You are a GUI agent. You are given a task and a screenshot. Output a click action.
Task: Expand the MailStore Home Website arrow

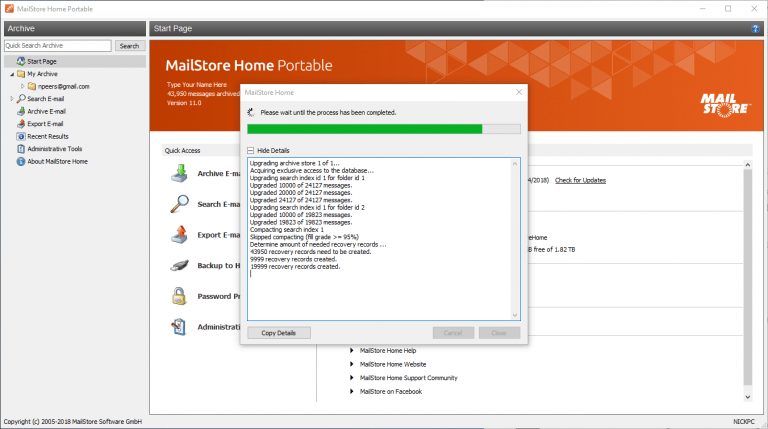pos(352,364)
